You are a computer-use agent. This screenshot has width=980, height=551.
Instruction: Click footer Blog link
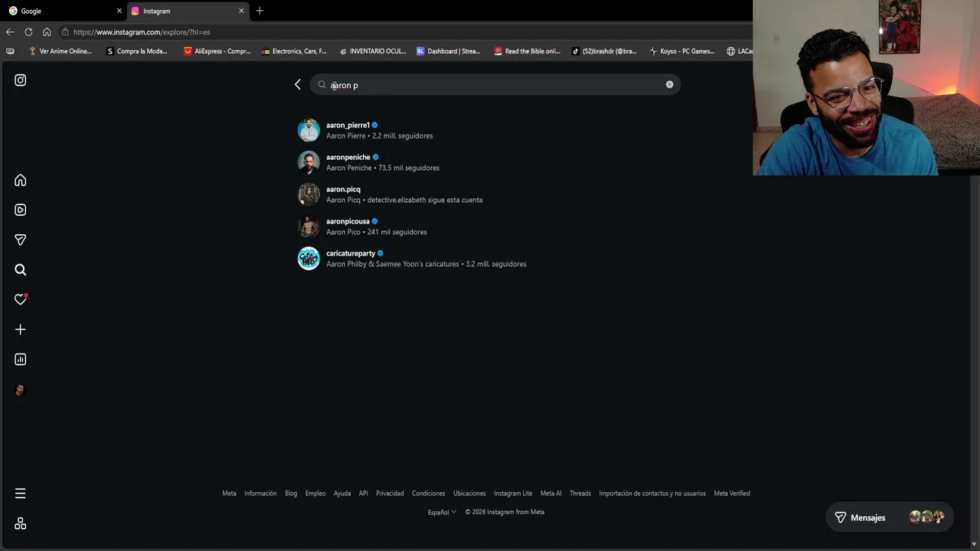pyautogui.click(x=291, y=494)
